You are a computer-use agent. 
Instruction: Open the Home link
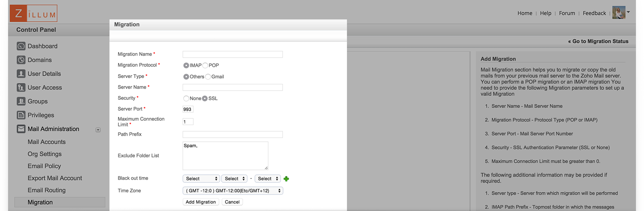[525, 13]
